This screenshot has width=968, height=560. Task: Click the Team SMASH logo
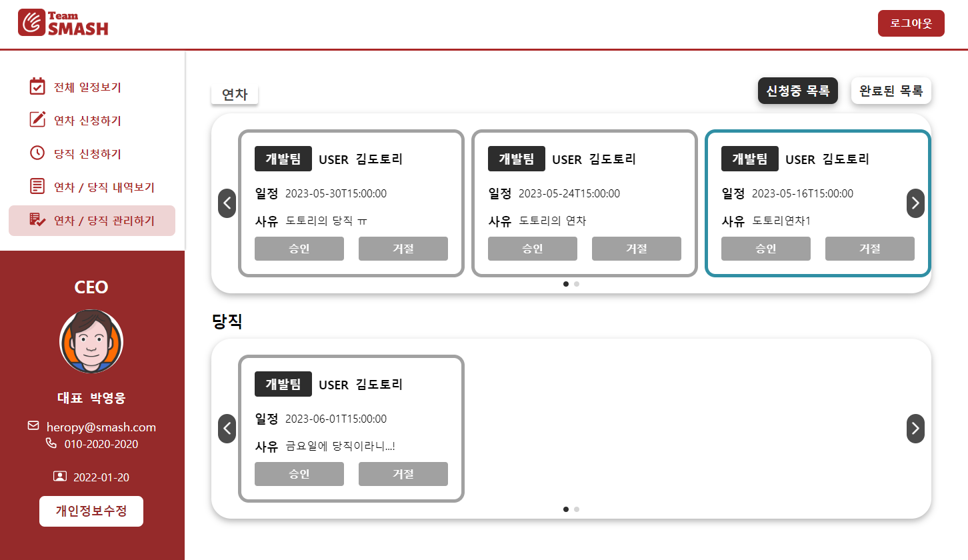pyautogui.click(x=63, y=23)
